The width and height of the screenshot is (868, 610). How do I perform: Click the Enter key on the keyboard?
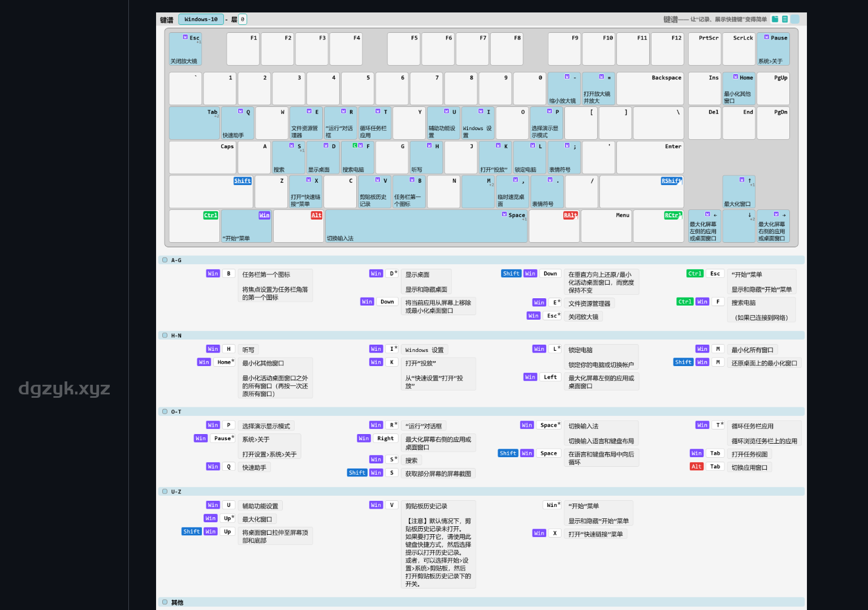[650, 158]
